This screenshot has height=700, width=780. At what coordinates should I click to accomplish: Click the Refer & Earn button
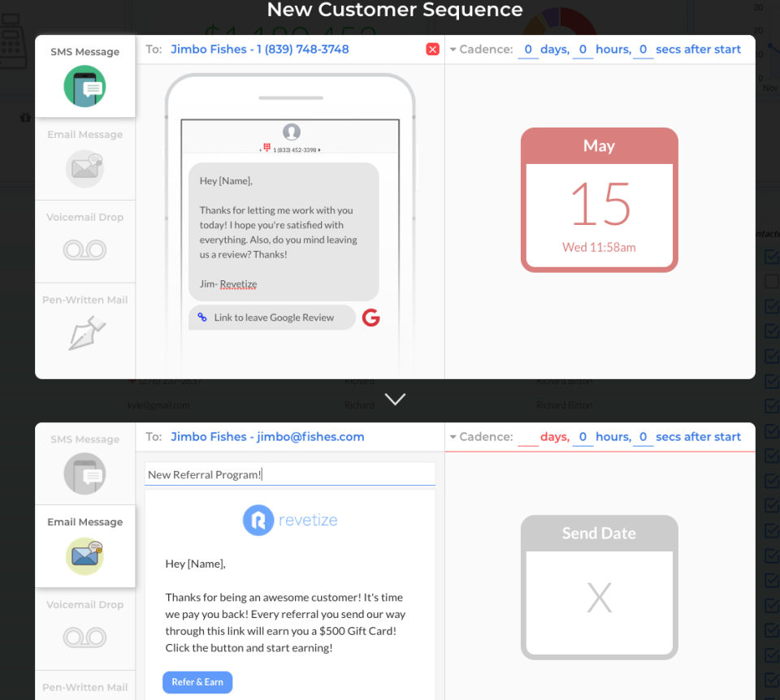tap(197, 682)
